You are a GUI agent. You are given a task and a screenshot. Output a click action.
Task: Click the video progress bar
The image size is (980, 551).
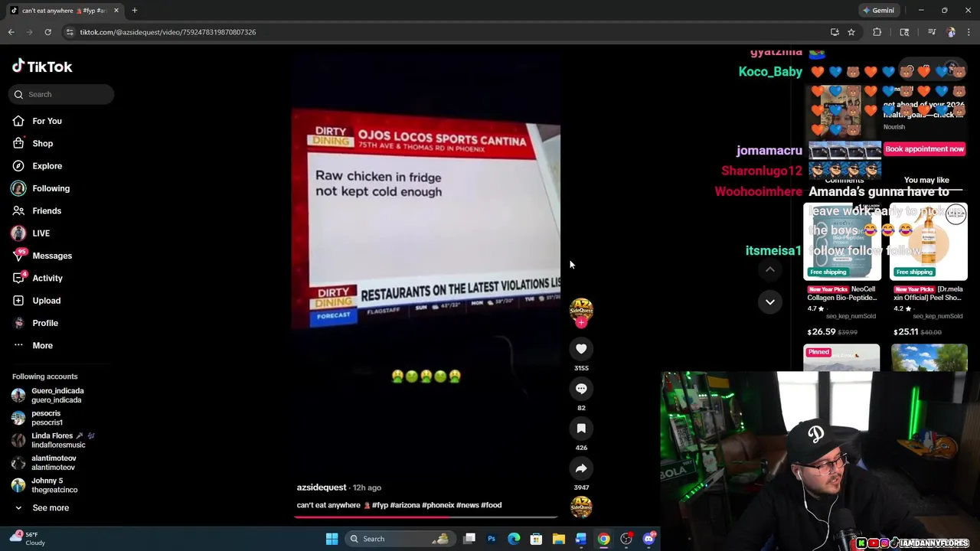[426, 517]
